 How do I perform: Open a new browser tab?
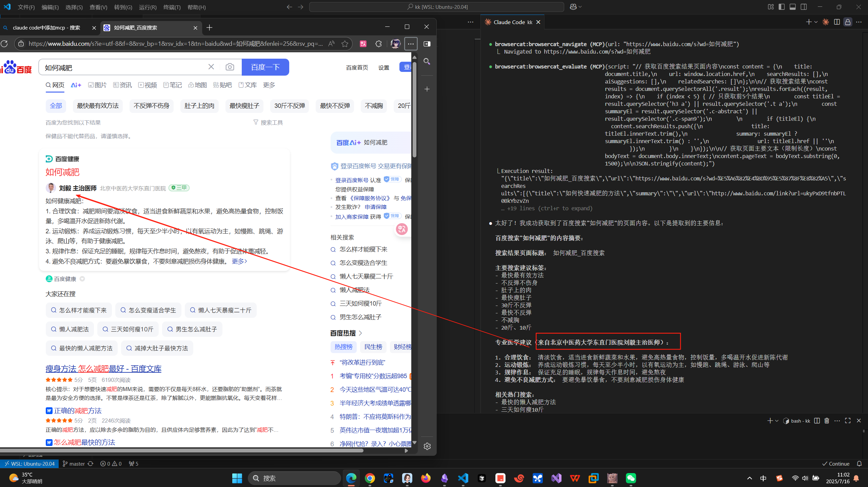click(x=209, y=27)
